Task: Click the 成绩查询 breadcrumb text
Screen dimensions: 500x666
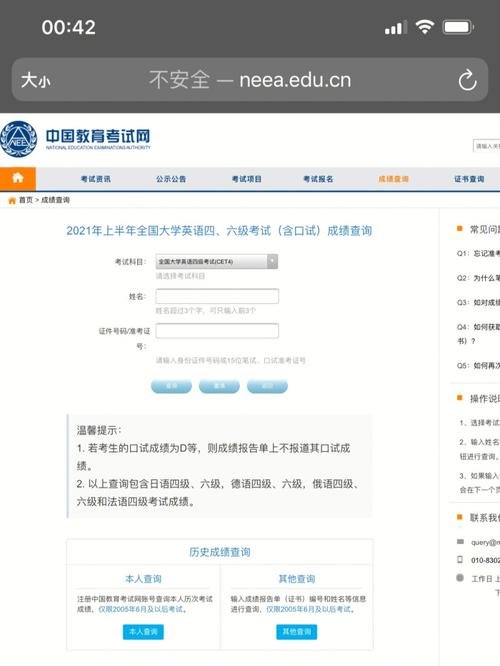Action: point(55,200)
